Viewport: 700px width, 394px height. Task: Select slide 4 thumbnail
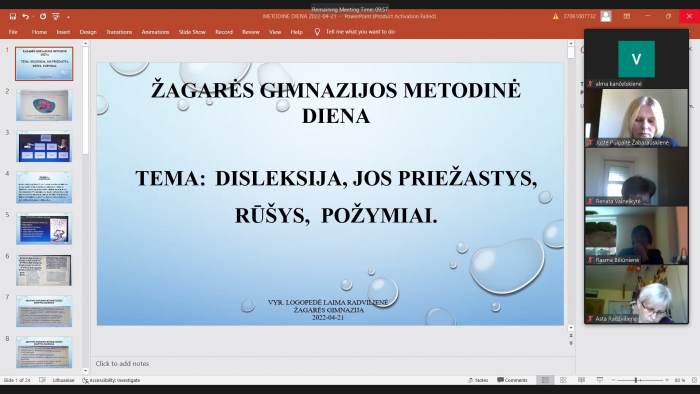point(44,187)
